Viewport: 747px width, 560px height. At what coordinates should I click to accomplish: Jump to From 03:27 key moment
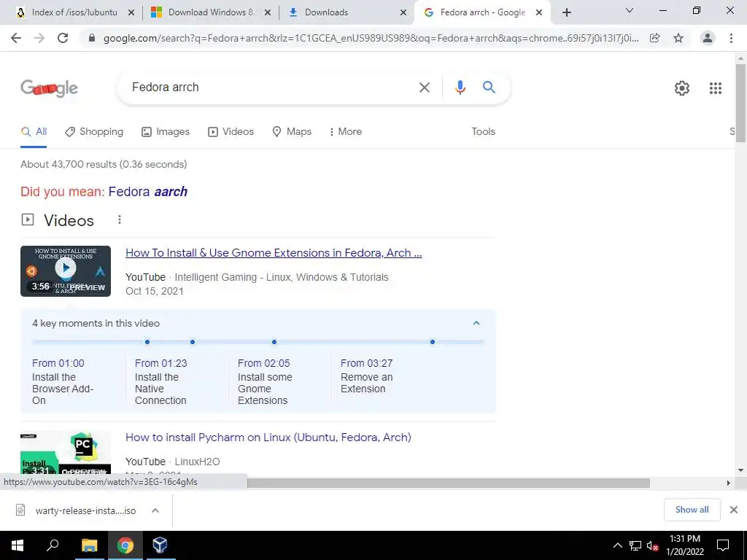tap(367, 363)
